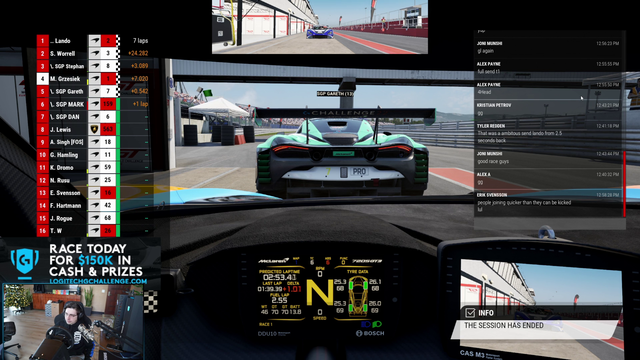Click the green headlight indicator on the dash

(377, 324)
